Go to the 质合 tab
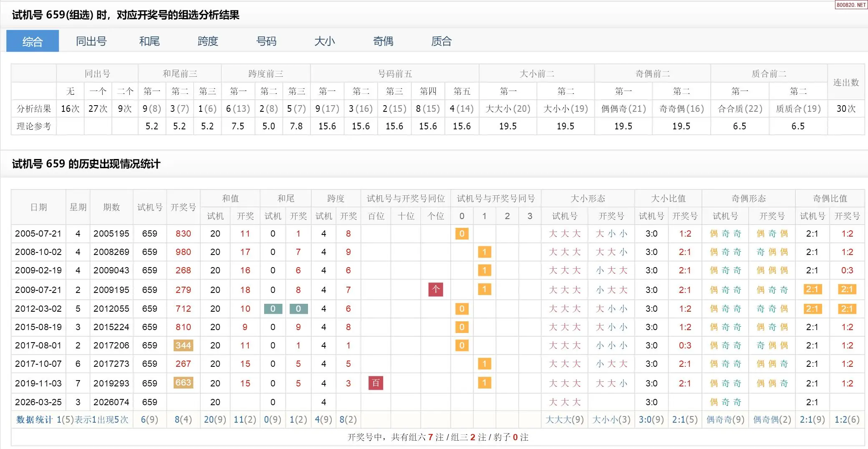The height and width of the screenshot is (449, 868). coord(442,41)
